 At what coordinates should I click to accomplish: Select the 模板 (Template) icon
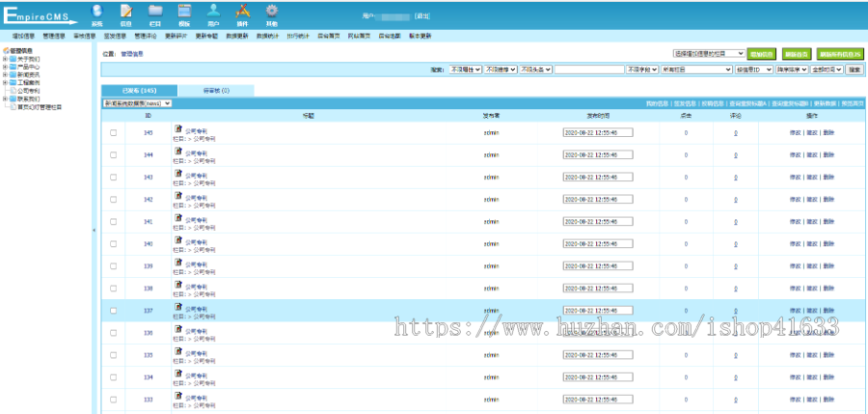click(184, 13)
